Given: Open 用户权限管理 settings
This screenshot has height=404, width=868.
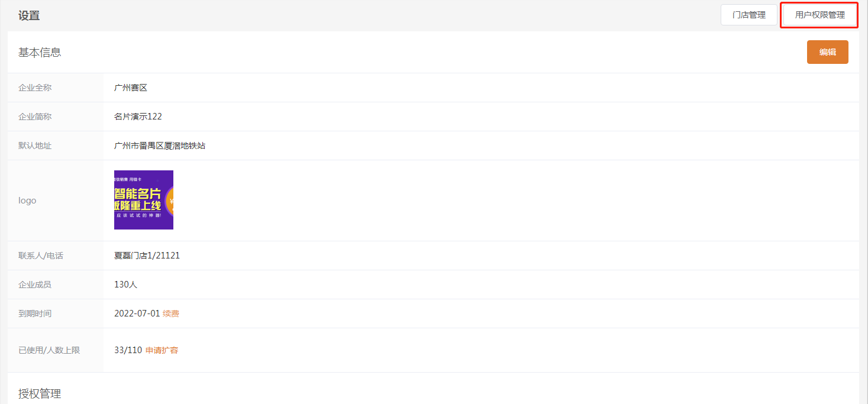Looking at the screenshot, I should [819, 15].
